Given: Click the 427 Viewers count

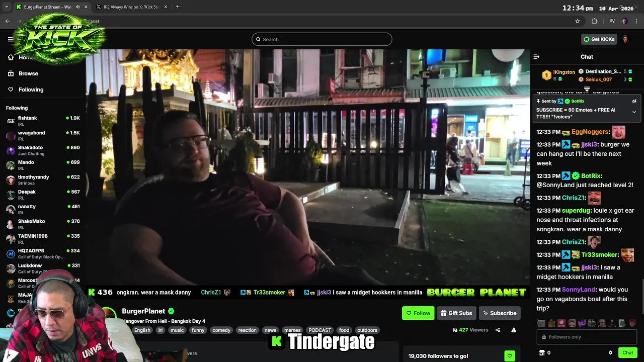Looking at the screenshot, I should point(470,330).
